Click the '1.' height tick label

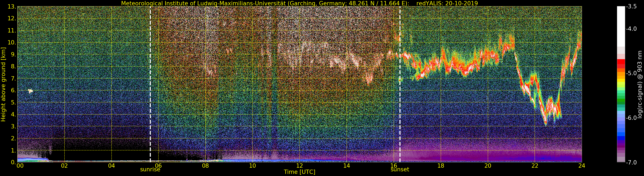[x=13, y=150]
